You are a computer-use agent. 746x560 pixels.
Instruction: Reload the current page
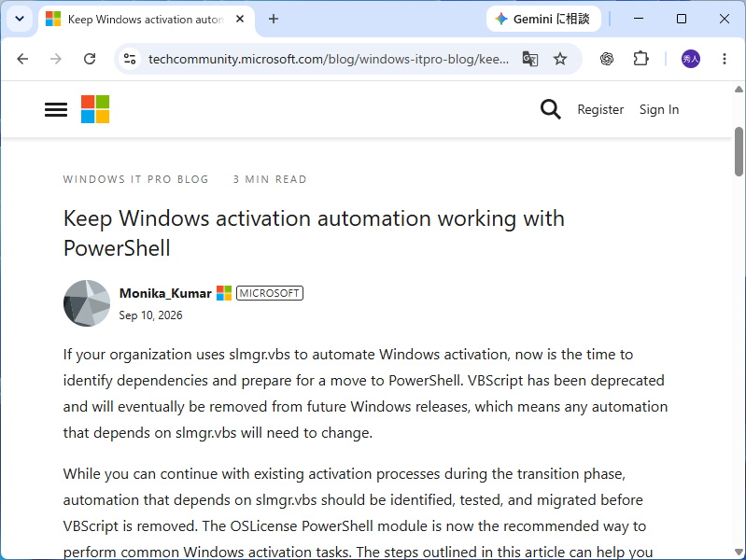point(90,59)
